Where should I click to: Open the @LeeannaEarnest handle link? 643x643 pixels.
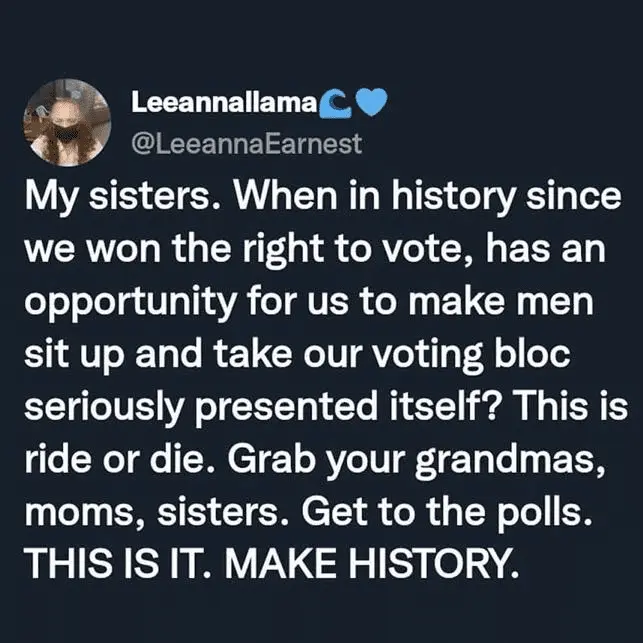tap(246, 144)
